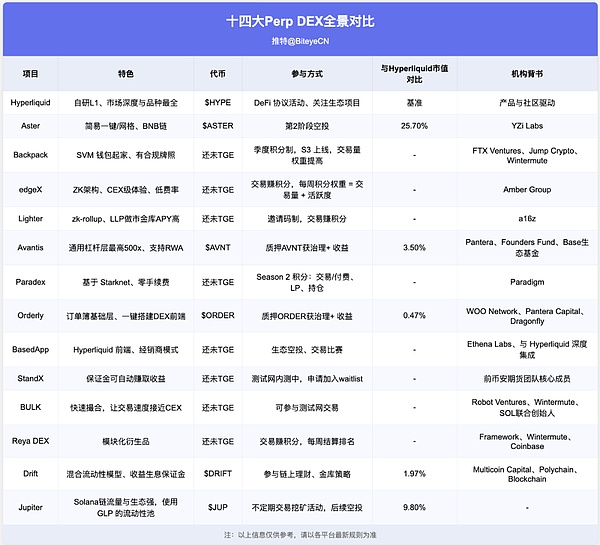The image size is (600, 545).
Task: Select the $JUP token cell
Action: (217, 506)
